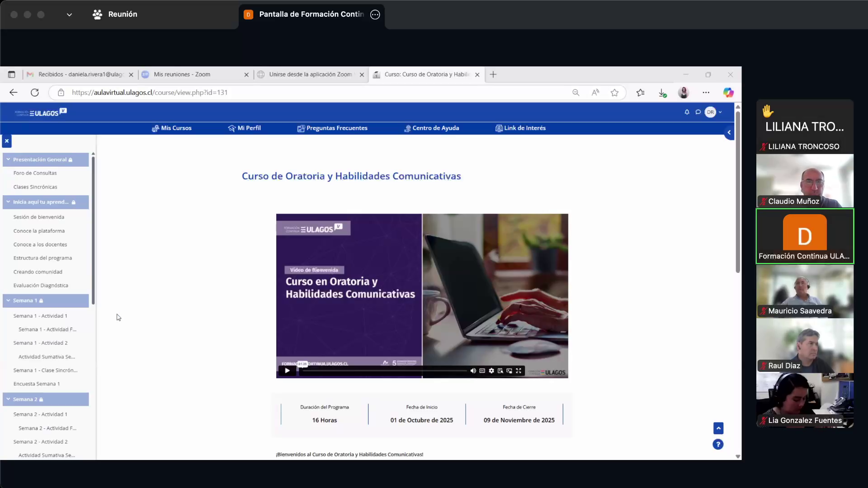The width and height of the screenshot is (868, 488).
Task: Toggle closed captions on the video
Action: [x=482, y=371]
